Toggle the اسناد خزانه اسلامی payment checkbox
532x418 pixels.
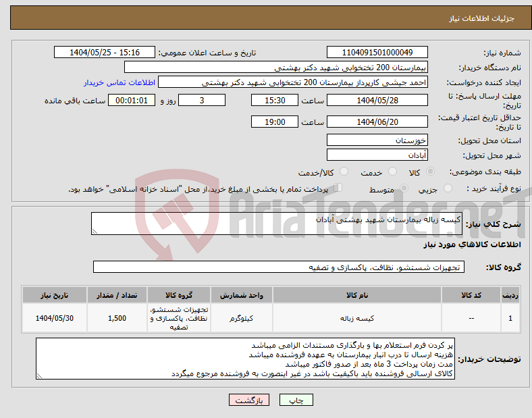(x=338, y=188)
